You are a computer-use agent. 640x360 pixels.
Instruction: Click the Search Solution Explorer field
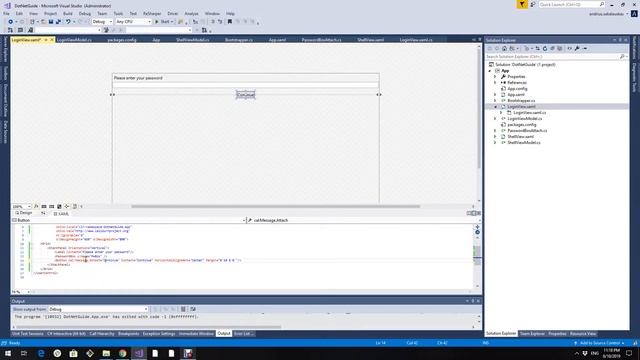point(556,56)
